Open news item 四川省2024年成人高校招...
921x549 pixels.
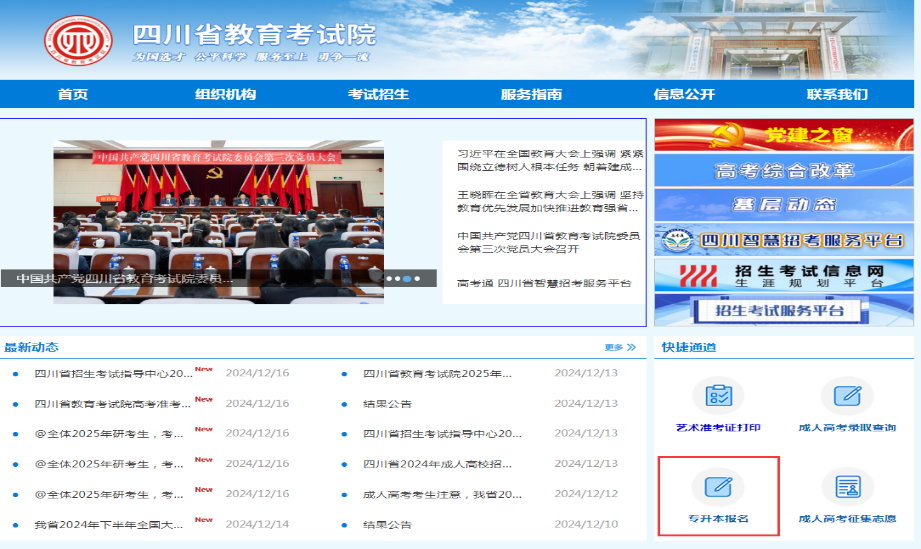pyautogui.click(x=437, y=464)
